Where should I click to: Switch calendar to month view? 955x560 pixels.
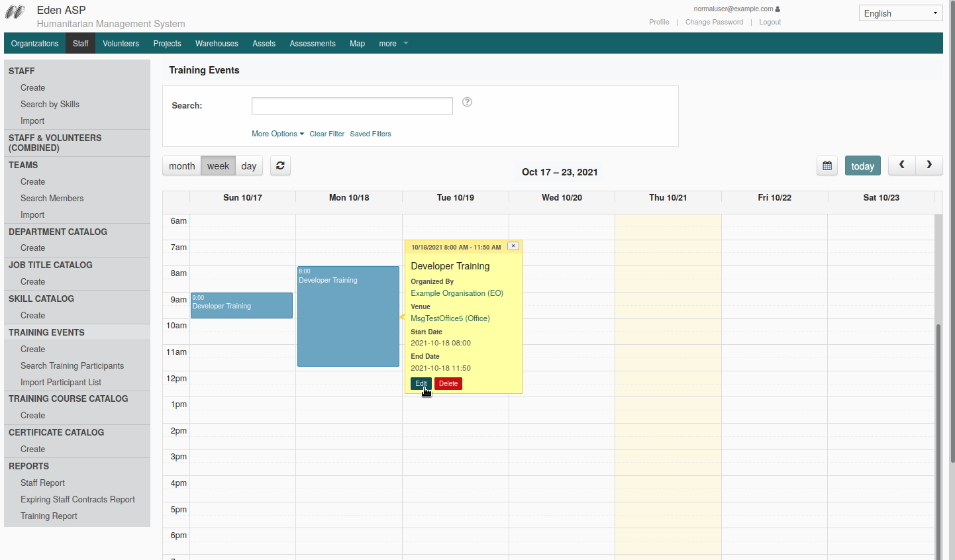[181, 165]
